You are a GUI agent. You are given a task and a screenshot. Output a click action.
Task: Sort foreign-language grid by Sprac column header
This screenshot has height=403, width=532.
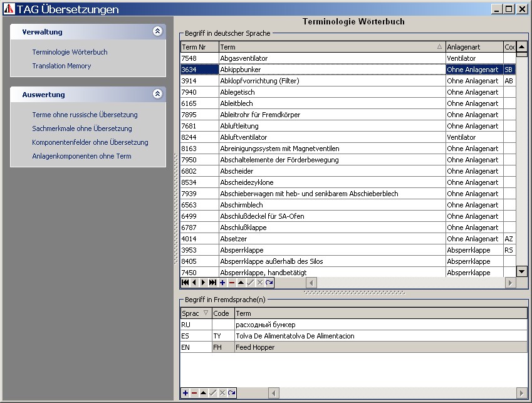pyautogui.click(x=196, y=313)
